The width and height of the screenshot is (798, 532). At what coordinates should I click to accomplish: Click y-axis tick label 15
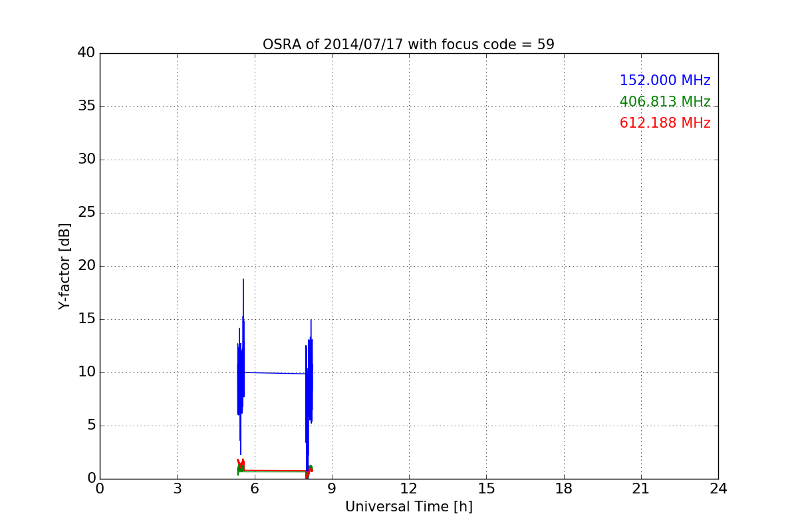click(86, 319)
